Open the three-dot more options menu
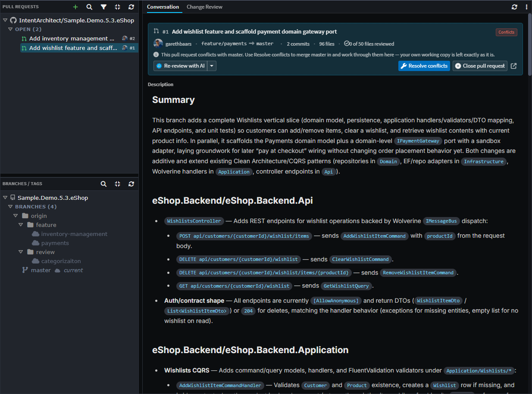The height and width of the screenshot is (394, 532). pos(526,7)
